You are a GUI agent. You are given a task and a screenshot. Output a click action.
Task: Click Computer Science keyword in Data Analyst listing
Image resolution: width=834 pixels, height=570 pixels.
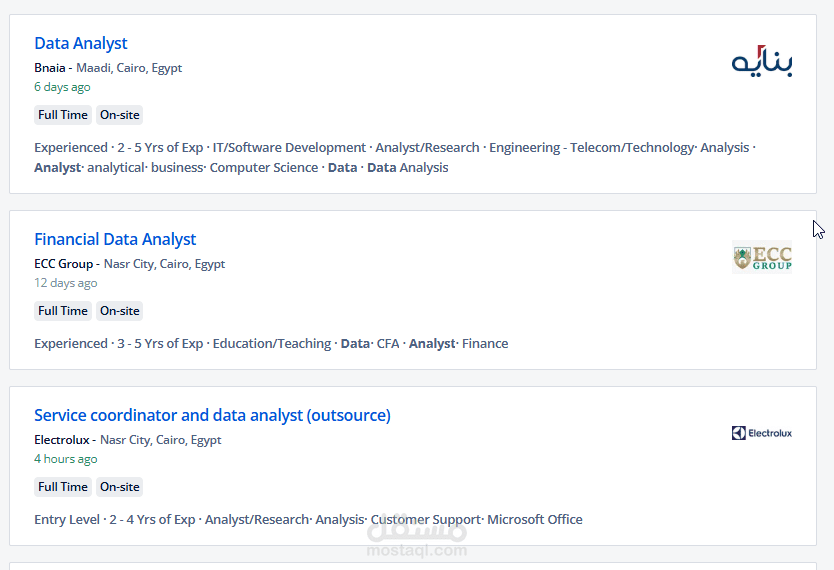point(264,168)
